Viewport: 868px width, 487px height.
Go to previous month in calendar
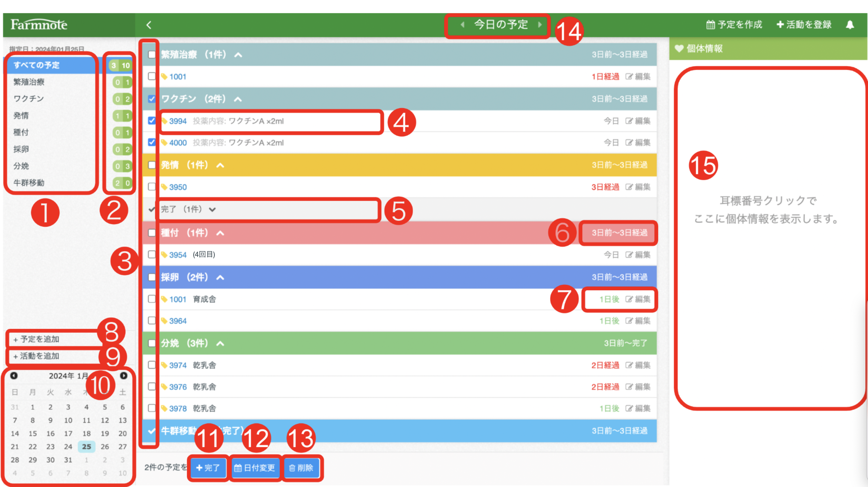point(14,375)
